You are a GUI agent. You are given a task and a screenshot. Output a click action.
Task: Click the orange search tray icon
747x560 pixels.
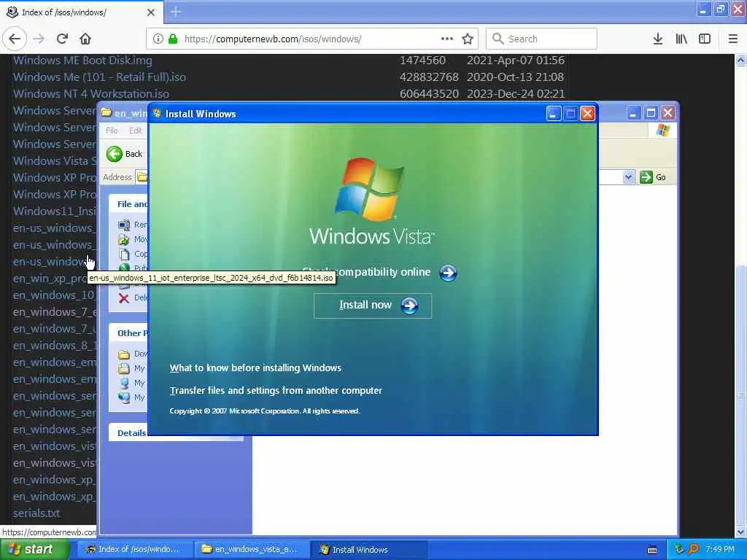693,550
